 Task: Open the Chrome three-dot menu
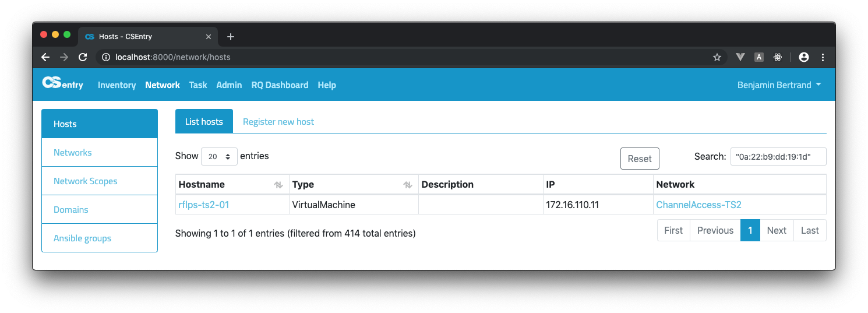[x=823, y=57]
